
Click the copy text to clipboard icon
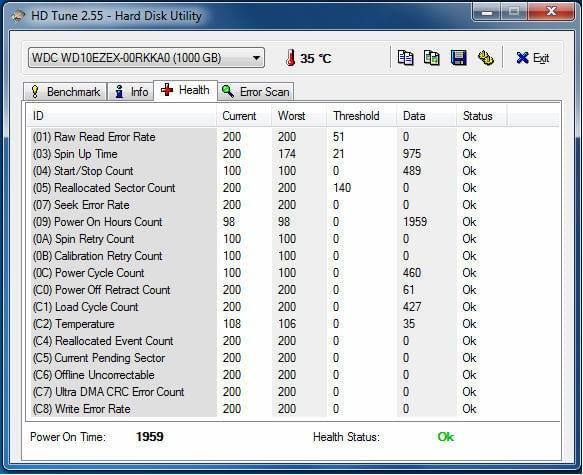coord(405,58)
